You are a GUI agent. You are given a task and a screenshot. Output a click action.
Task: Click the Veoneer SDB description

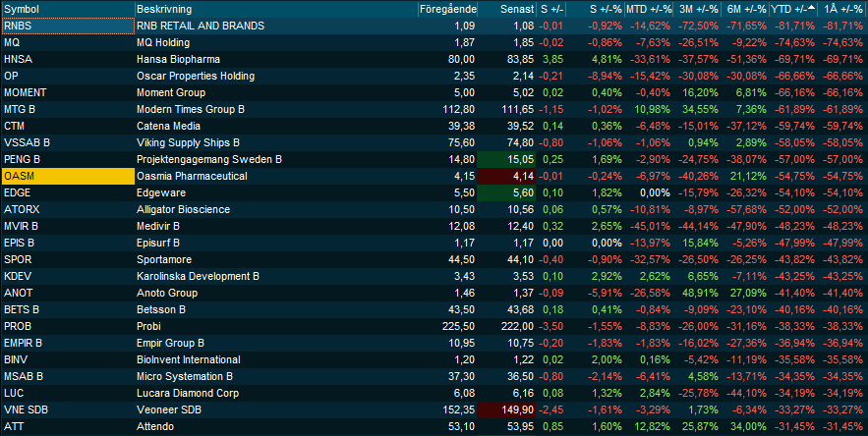pyautogui.click(x=169, y=410)
